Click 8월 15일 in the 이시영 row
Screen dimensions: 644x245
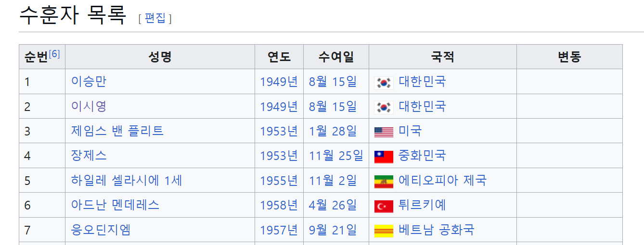click(333, 106)
